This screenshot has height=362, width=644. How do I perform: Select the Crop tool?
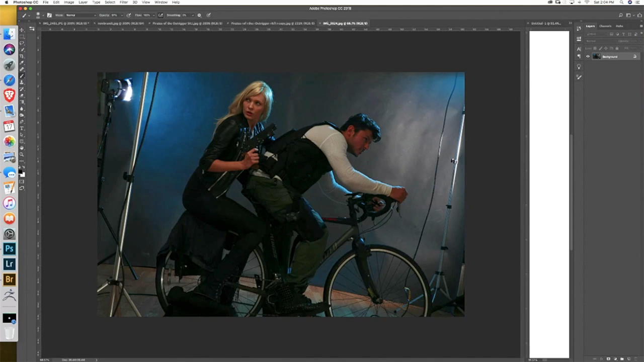point(22,56)
